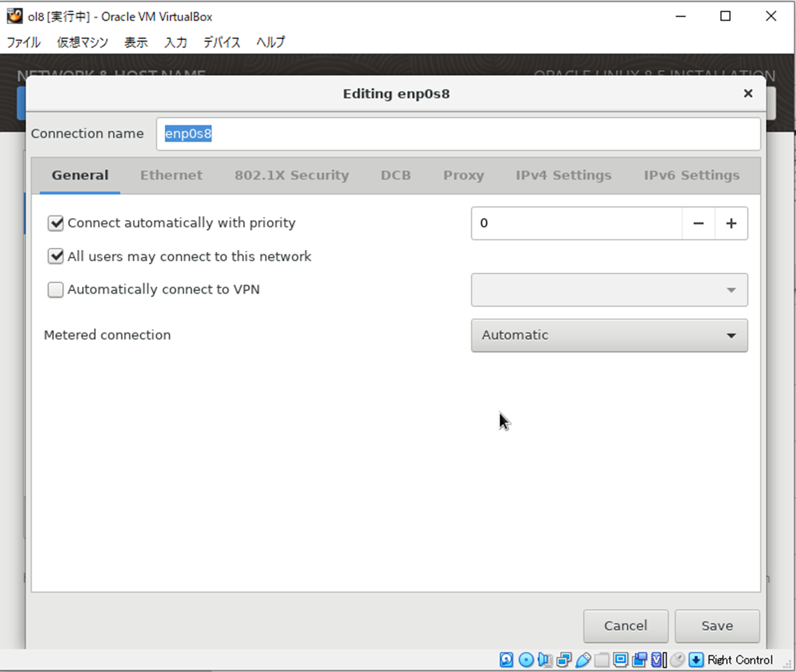Click the Connection name field
The width and height of the screenshot is (796, 672).
click(458, 134)
